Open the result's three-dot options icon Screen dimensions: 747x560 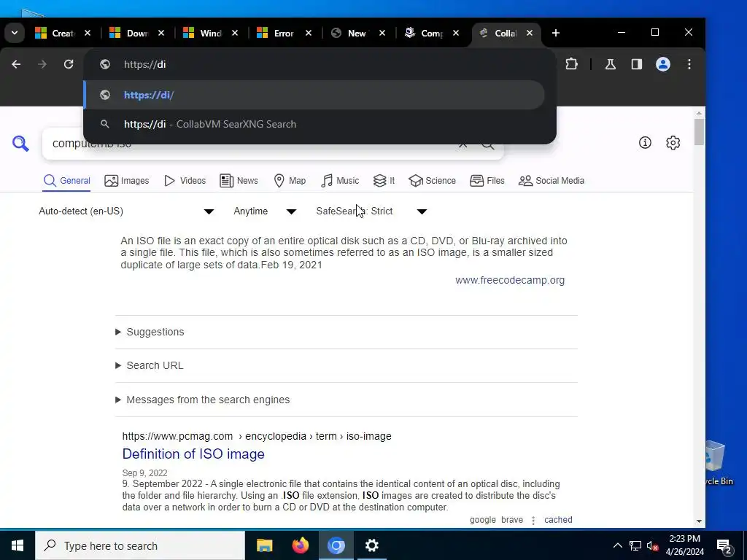533,520
